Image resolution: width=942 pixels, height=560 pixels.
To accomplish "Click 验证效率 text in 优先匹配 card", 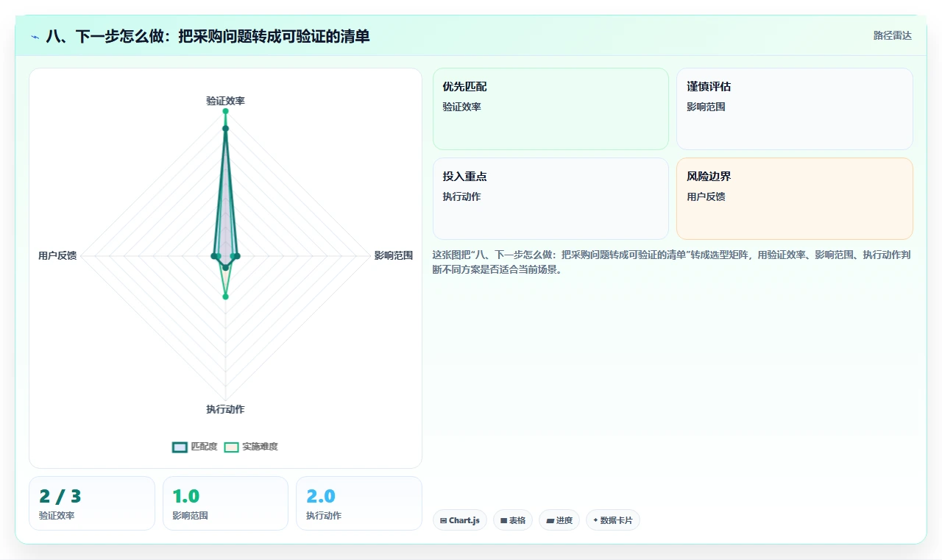I will click(461, 107).
